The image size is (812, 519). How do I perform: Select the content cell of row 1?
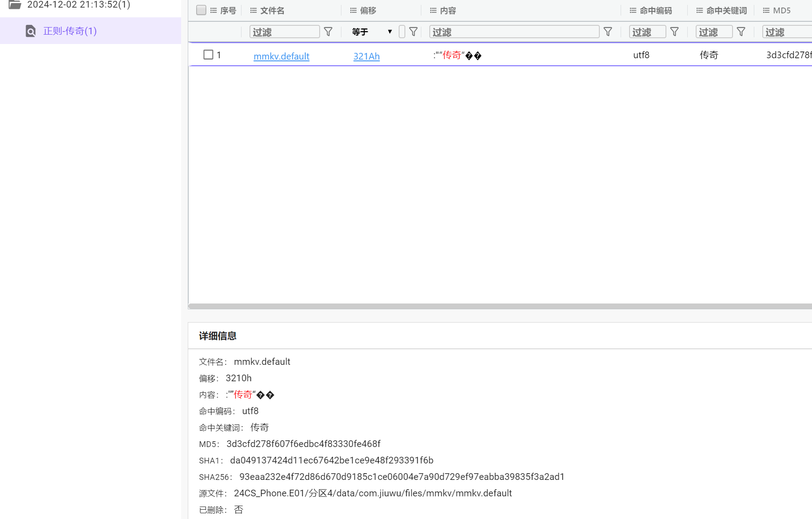point(457,55)
